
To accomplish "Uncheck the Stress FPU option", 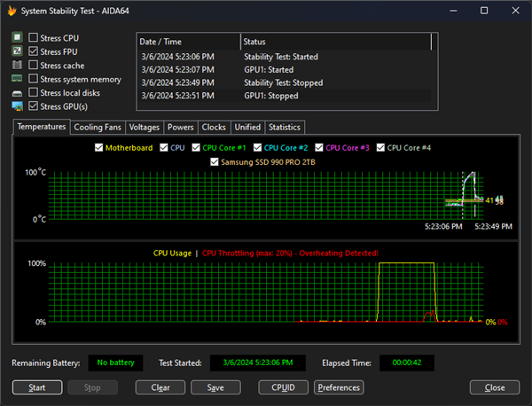I will 34,52.
